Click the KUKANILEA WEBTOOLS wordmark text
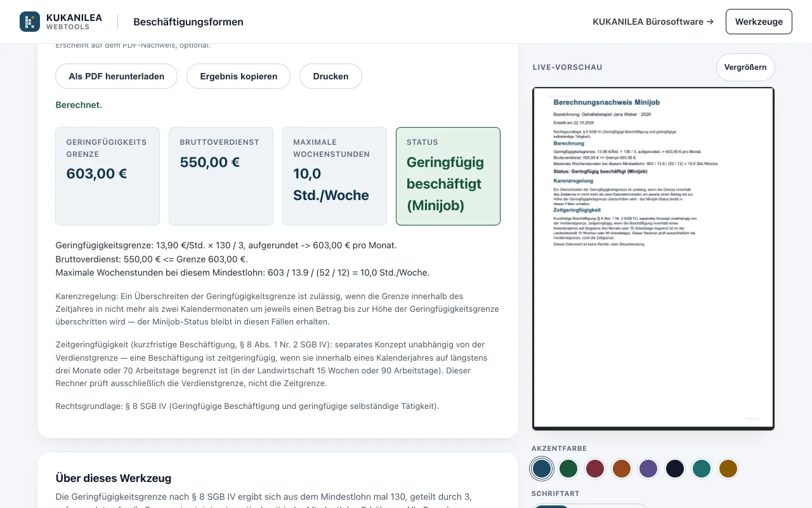 pos(74,22)
